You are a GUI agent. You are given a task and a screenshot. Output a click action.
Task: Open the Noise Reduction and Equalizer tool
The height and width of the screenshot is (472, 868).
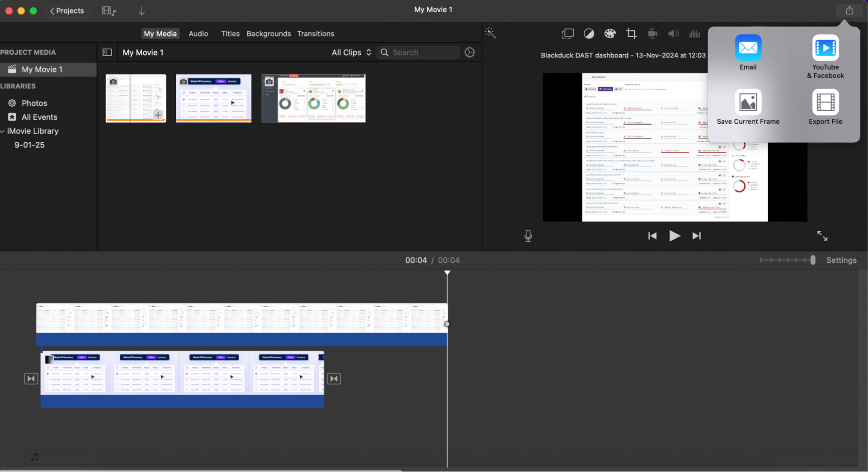coord(695,33)
